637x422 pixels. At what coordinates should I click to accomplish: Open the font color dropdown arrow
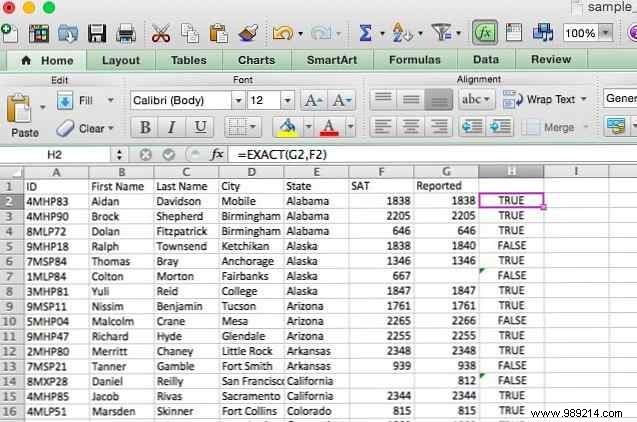tap(350, 128)
